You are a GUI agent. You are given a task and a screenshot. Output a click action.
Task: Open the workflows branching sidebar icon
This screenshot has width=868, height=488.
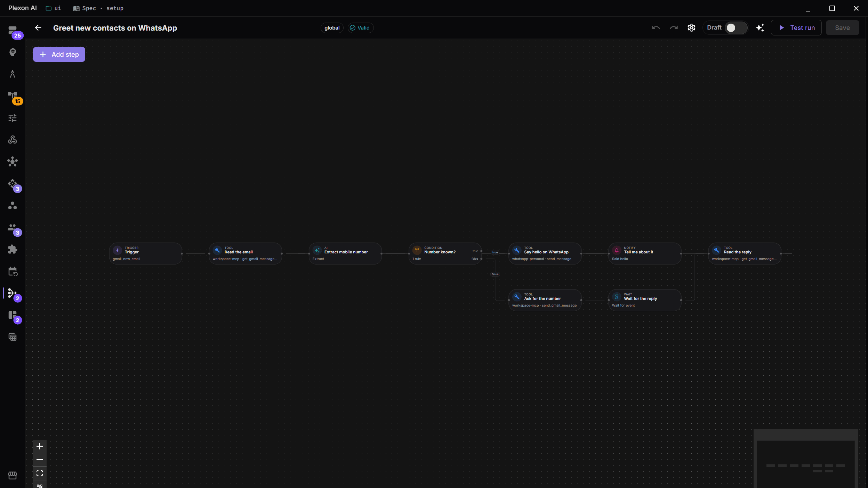(x=13, y=293)
